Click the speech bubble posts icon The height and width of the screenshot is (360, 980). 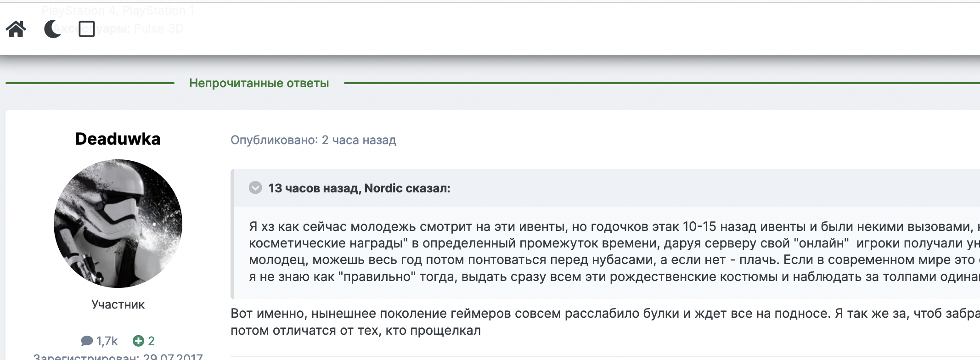point(87,341)
